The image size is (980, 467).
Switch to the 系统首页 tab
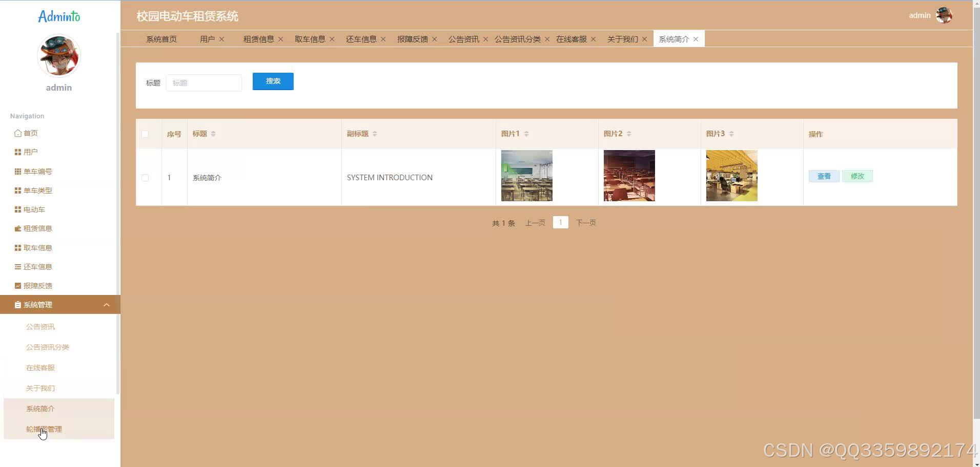[161, 39]
